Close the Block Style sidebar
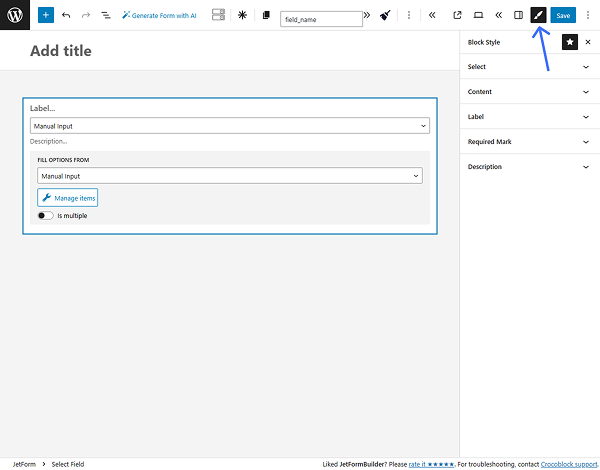The width and height of the screenshot is (600, 470). pos(588,42)
